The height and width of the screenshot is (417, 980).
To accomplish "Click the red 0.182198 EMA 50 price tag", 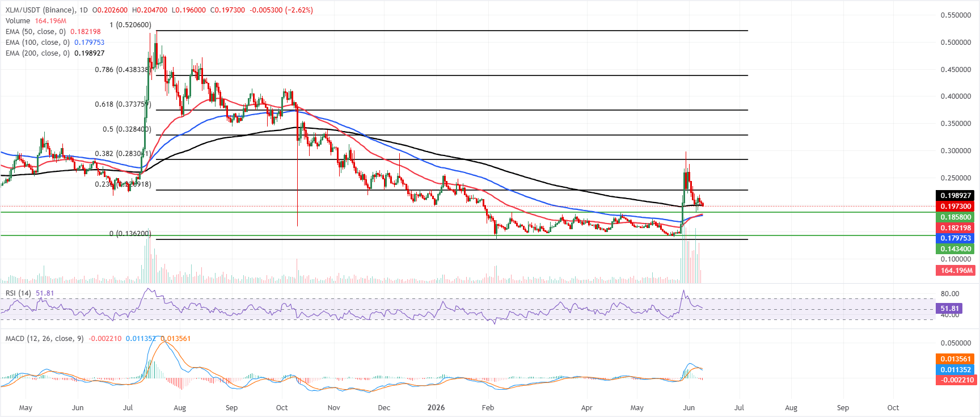I will pyautogui.click(x=956, y=228).
